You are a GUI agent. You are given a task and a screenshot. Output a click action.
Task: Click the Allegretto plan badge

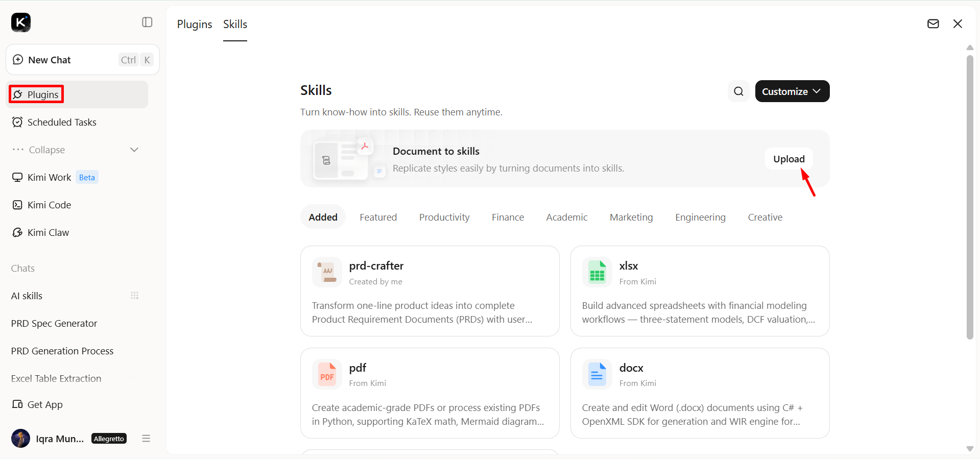(109, 439)
